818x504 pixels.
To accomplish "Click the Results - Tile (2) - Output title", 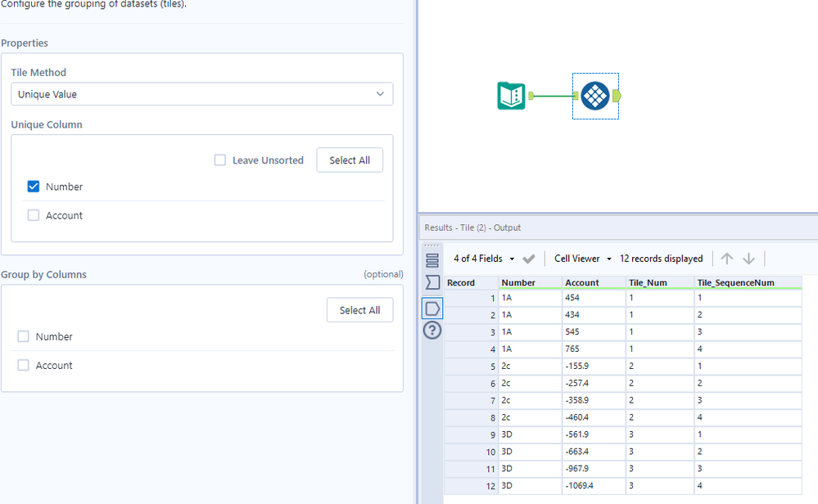I will 472,227.
